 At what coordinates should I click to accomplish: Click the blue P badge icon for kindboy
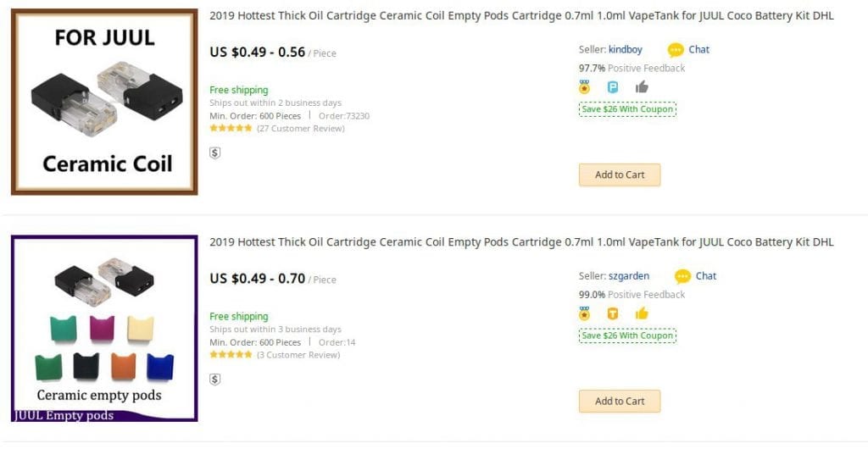pyautogui.click(x=613, y=86)
